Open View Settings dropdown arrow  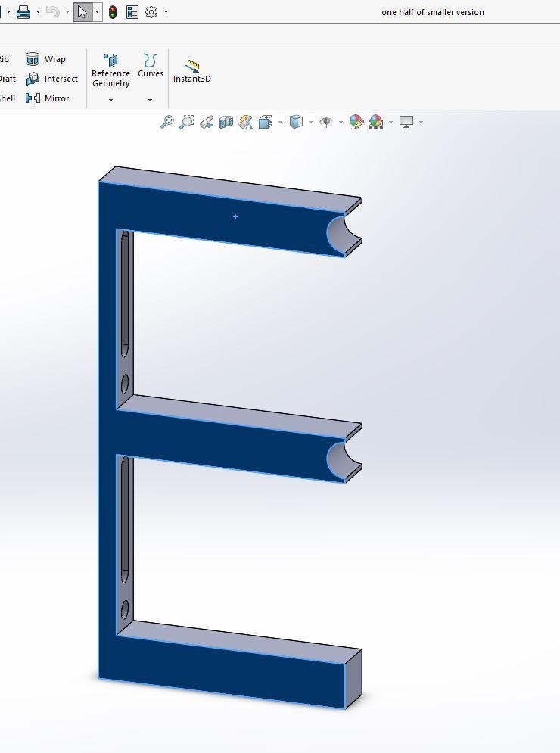pyautogui.click(x=422, y=123)
